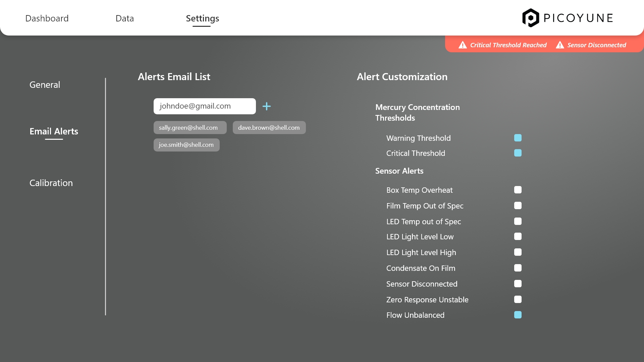Screen dimensions: 644x362
Task: Click the Picoyune hexagon logo icon
Action: click(x=530, y=18)
